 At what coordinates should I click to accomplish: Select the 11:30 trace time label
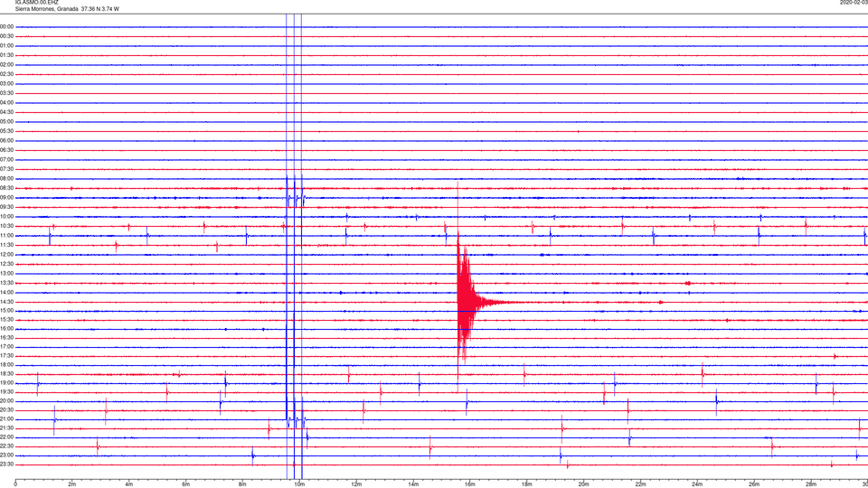tap(6, 245)
